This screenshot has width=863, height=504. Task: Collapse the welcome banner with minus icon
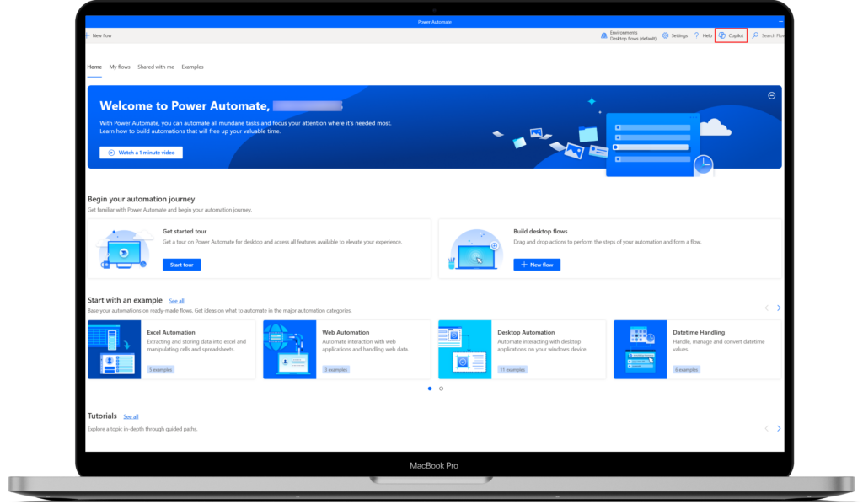point(772,96)
